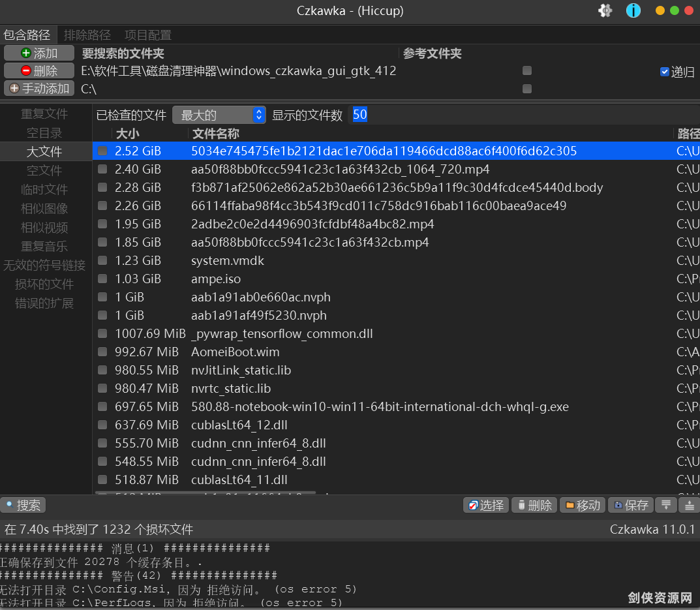700x610 pixels.
Task: Open the 项目配置 tab
Action: coord(148,35)
